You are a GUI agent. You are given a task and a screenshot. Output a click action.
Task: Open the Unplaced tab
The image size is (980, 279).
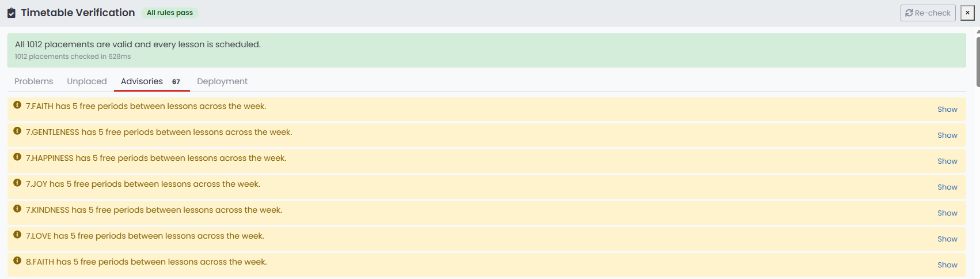(87, 81)
